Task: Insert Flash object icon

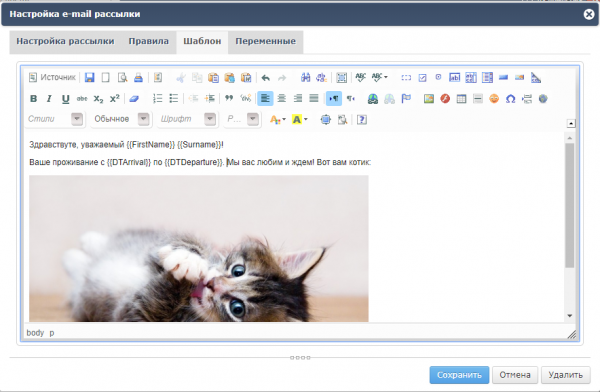Action: 445,99
